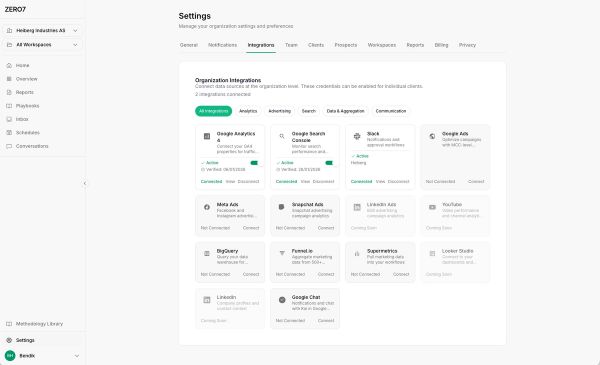Click the Slack card icon
The height and width of the screenshot is (365, 600).
coord(357,136)
